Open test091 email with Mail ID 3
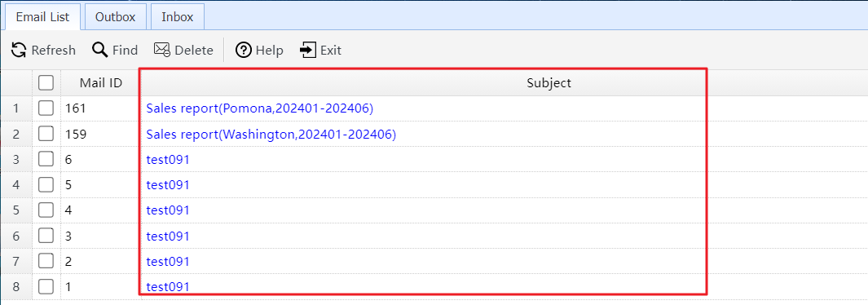Image resolution: width=868 pixels, height=305 pixels. click(168, 236)
